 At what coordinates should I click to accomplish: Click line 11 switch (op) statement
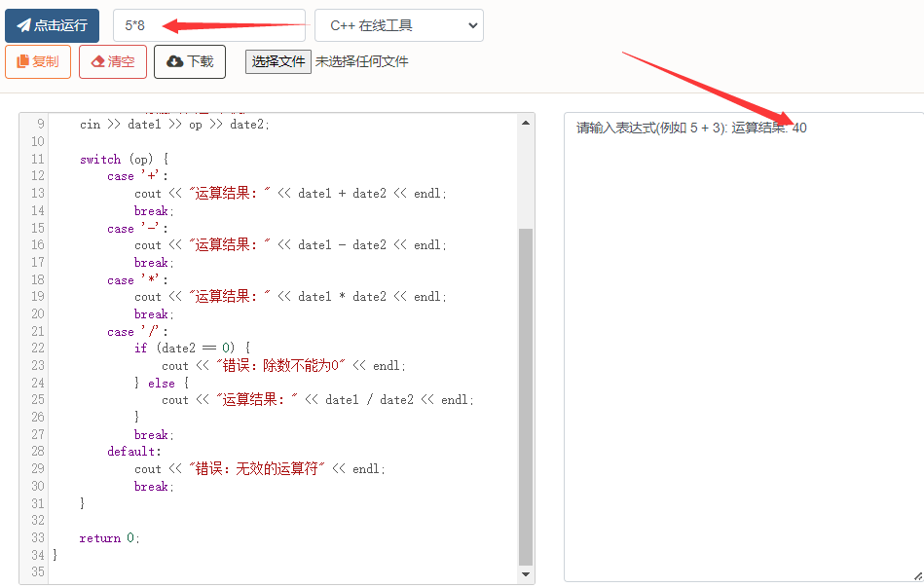click(125, 159)
